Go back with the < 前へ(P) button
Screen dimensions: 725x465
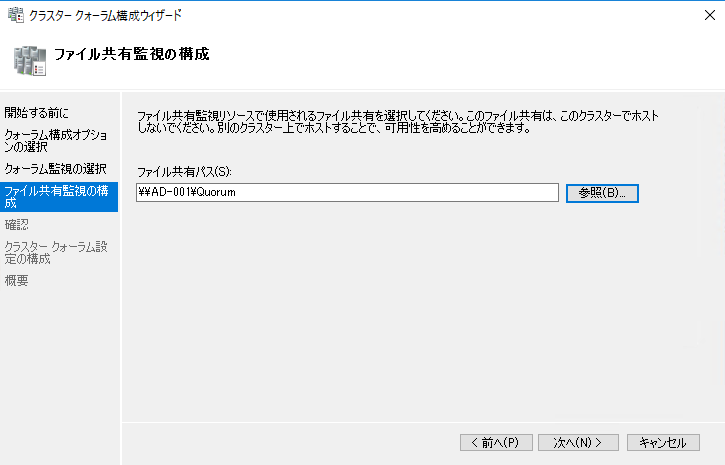tap(496, 442)
